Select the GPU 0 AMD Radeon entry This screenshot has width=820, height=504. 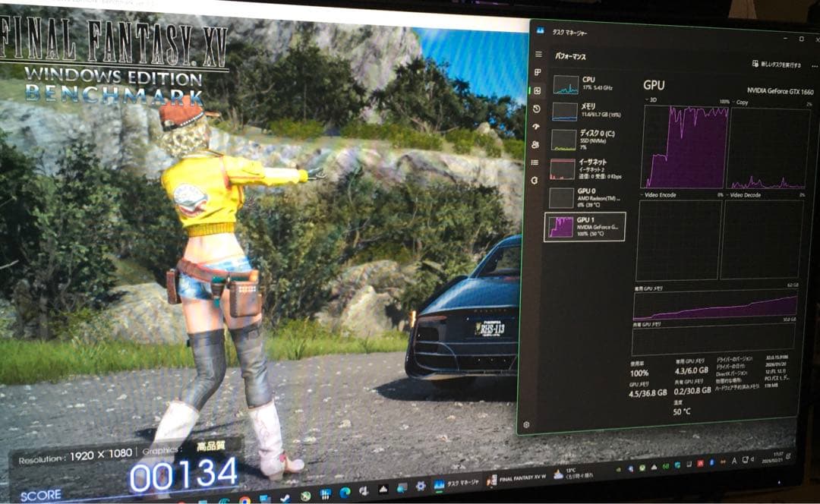coord(585,197)
